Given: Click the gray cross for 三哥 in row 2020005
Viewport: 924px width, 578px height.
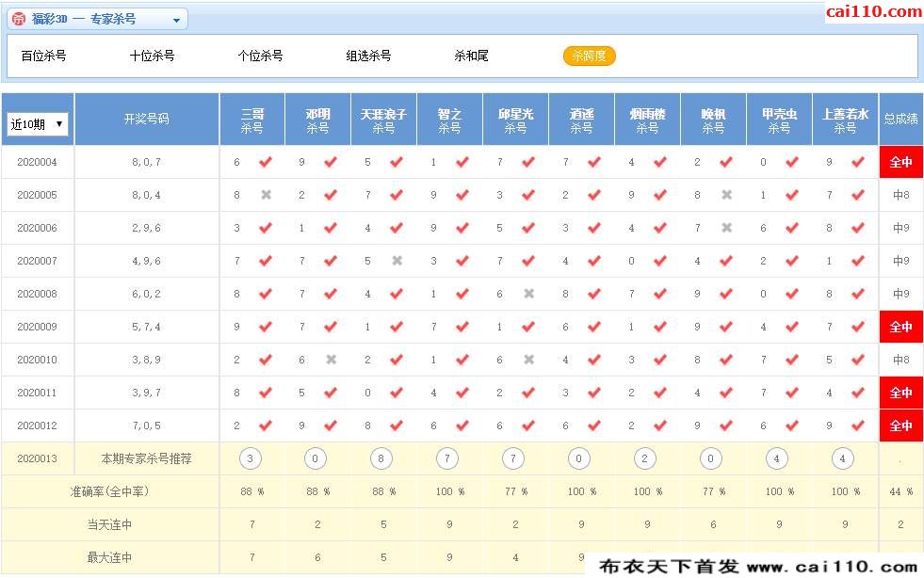Looking at the screenshot, I should [x=267, y=195].
